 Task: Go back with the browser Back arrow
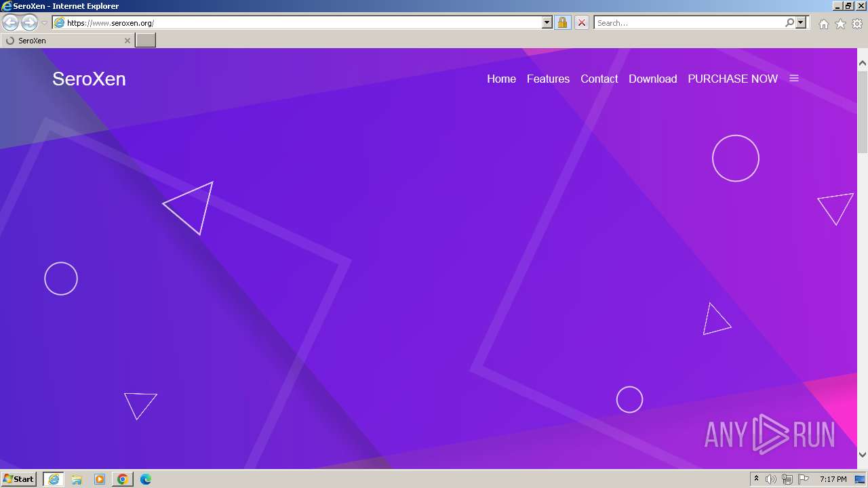coord(10,23)
